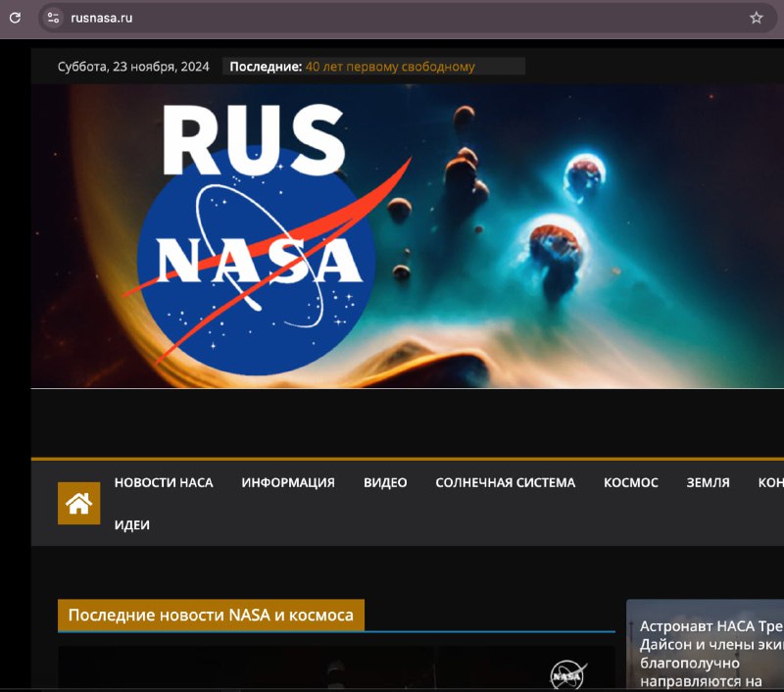The width and height of the screenshot is (784, 692).
Task: Open the news thumbnail with small NASA logo
Action: 336,668
